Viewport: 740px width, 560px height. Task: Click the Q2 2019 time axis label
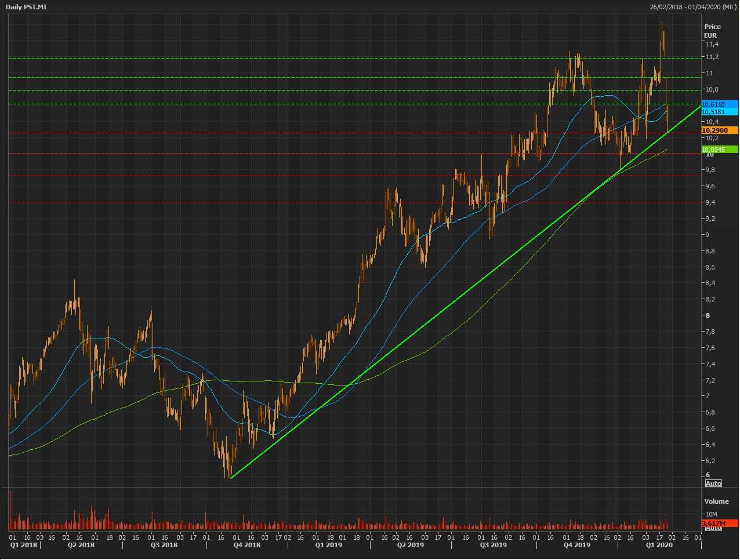point(411,545)
